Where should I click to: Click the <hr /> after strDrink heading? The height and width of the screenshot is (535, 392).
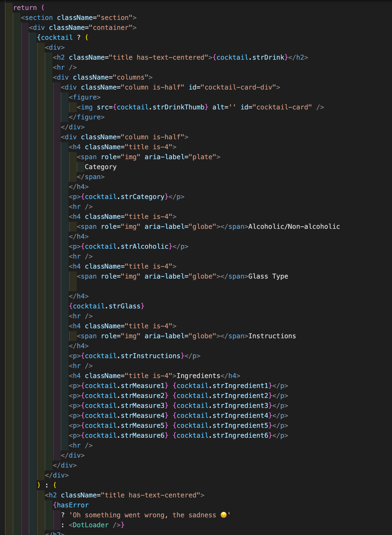65,67
